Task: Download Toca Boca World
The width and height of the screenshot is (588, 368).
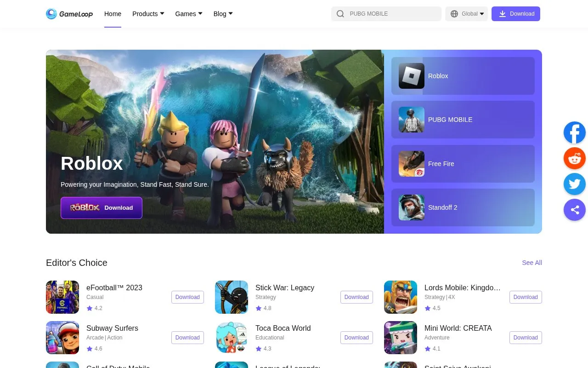Action: pyautogui.click(x=356, y=338)
